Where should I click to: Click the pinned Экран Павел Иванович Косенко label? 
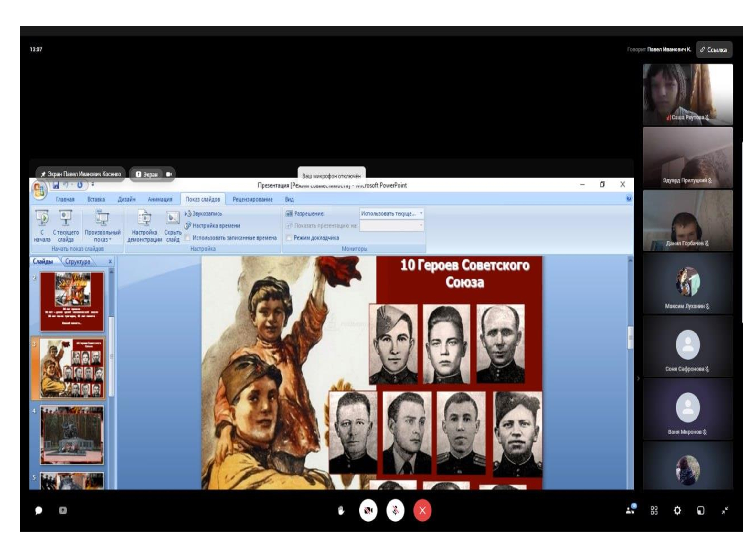point(81,174)
